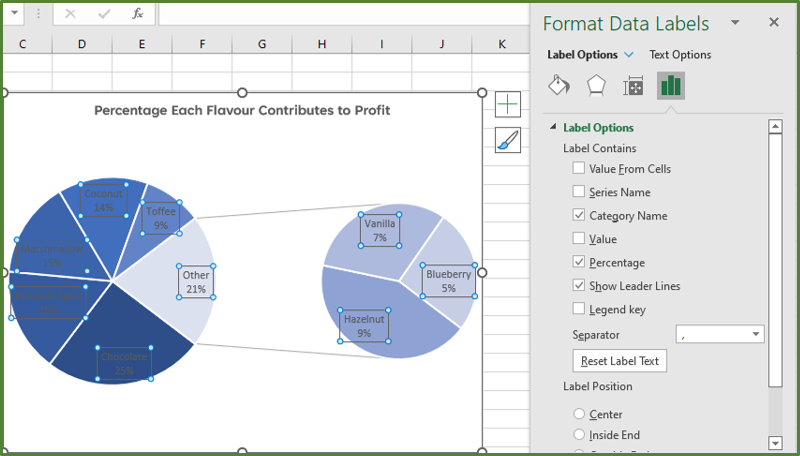The height and width of the screenshot is (456, 800).
Task: Select the Inside End radio button
Action: 579,434
